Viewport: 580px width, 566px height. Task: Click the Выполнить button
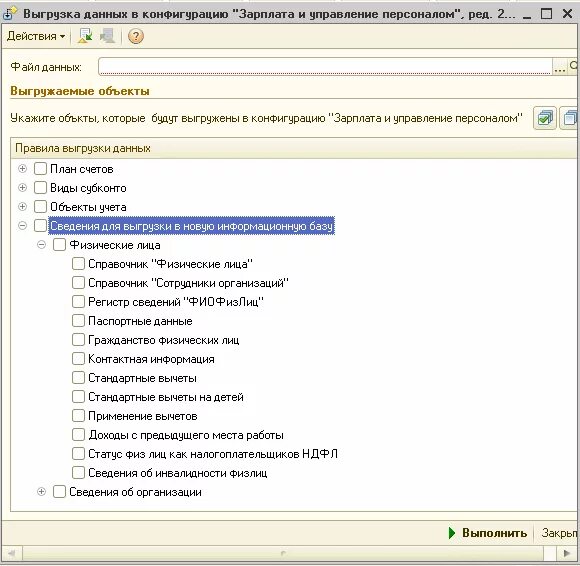click(488, 533)
